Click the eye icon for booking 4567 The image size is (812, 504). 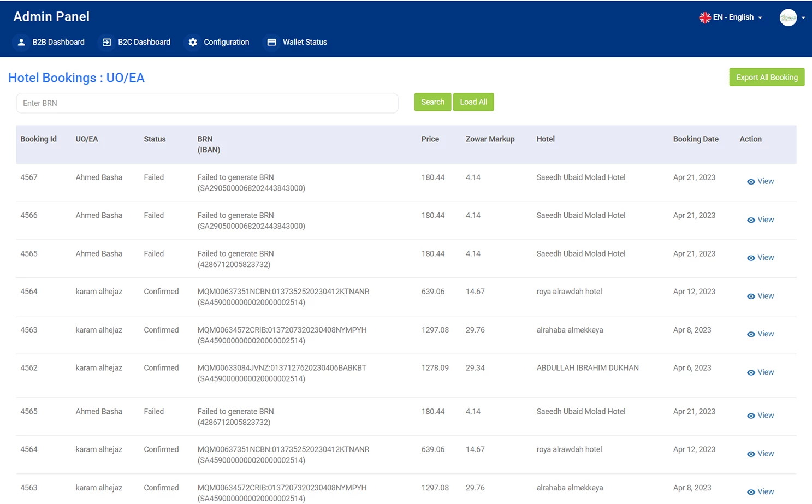point(750,181)
